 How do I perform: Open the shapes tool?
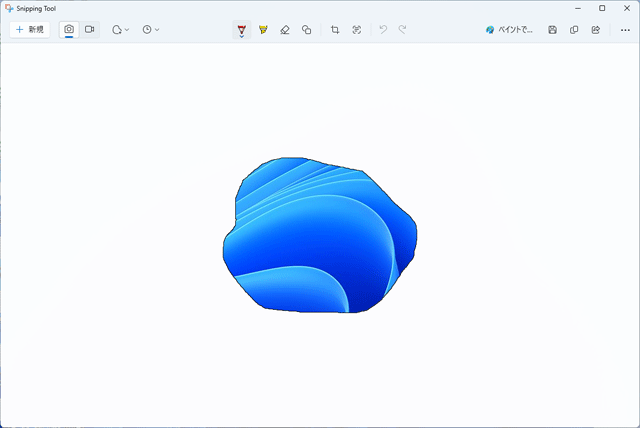pos(307,30)
